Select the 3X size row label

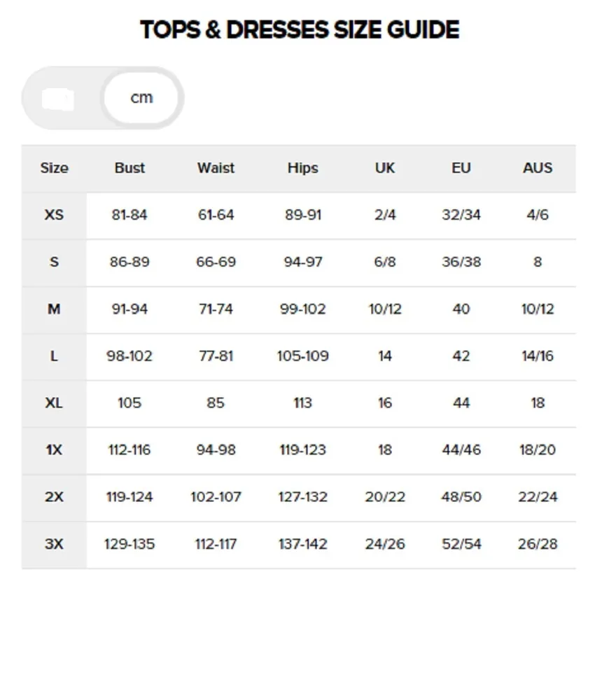(x=54, y=544)
